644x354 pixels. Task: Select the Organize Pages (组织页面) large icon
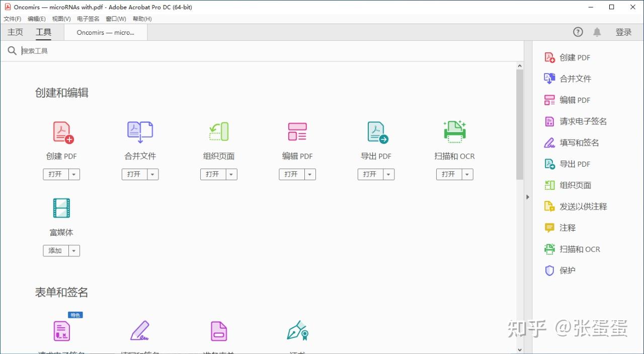tap(219, 132)
